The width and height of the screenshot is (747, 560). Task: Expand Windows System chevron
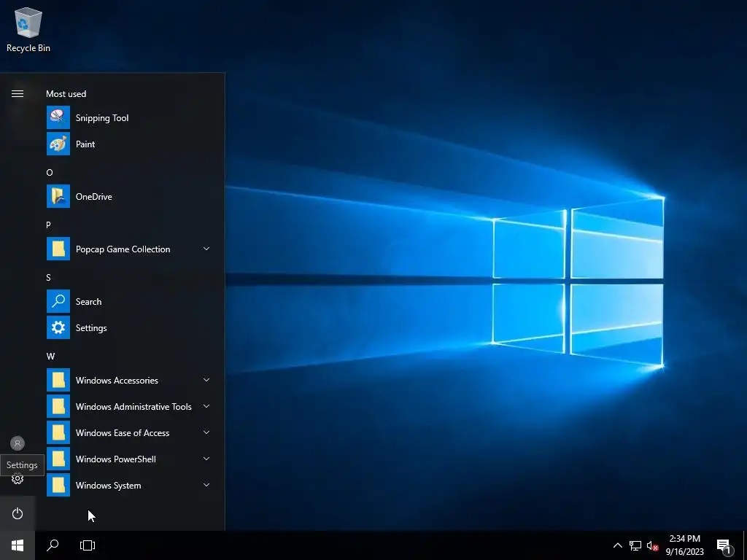coord(206,485)
